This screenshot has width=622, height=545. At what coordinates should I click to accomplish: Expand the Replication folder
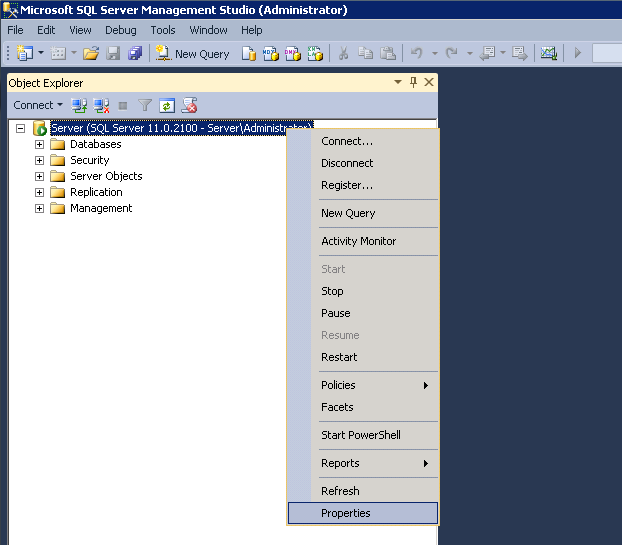[x=39, y=192]
